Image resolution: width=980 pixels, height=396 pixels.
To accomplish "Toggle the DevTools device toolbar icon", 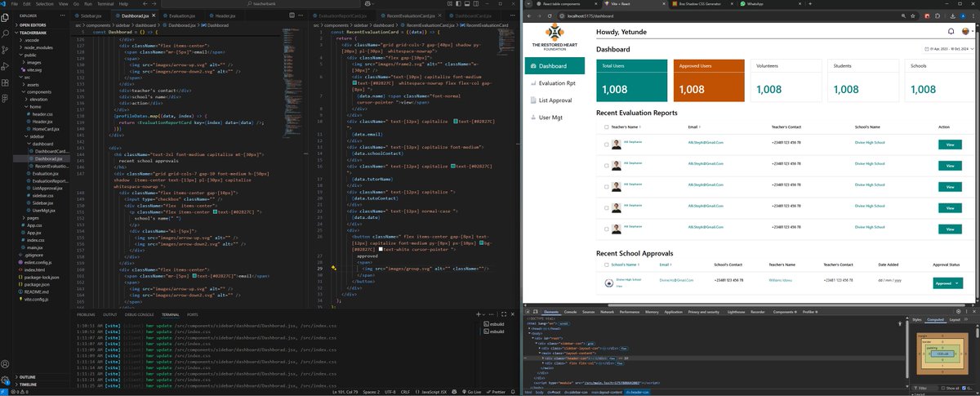I will 537,312.
